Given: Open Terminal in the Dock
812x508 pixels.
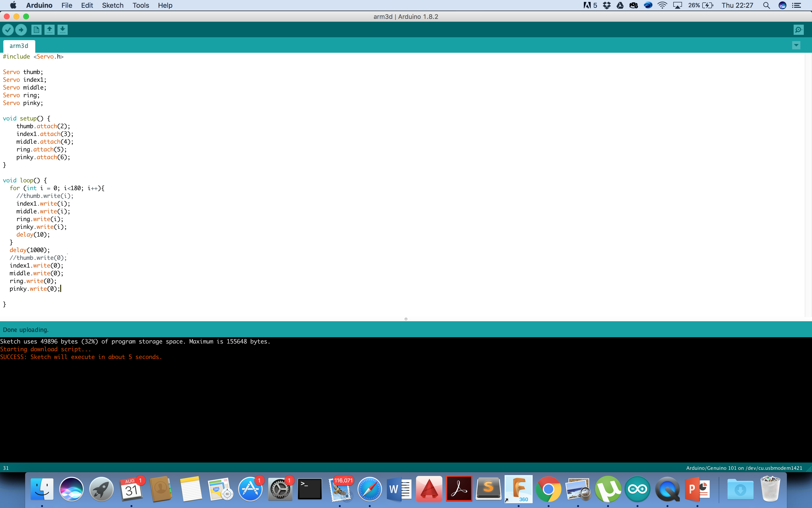Looking at the screenshot, I should [x=310, y=489].
